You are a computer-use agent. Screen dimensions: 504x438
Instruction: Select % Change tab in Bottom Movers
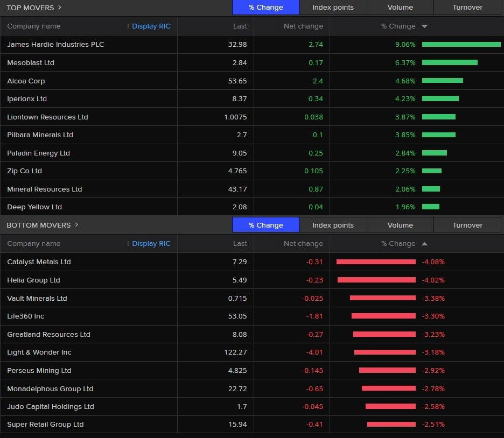pyautogui.click(x=265, y=225)
